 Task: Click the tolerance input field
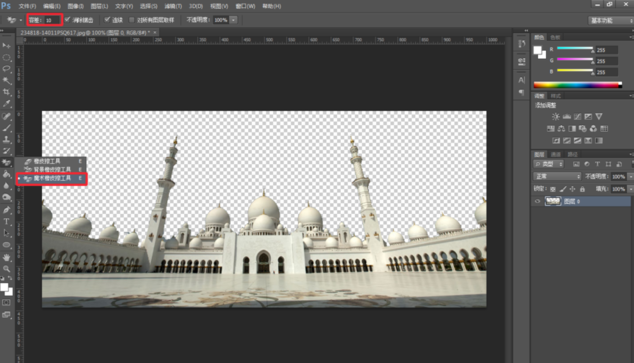51,20
